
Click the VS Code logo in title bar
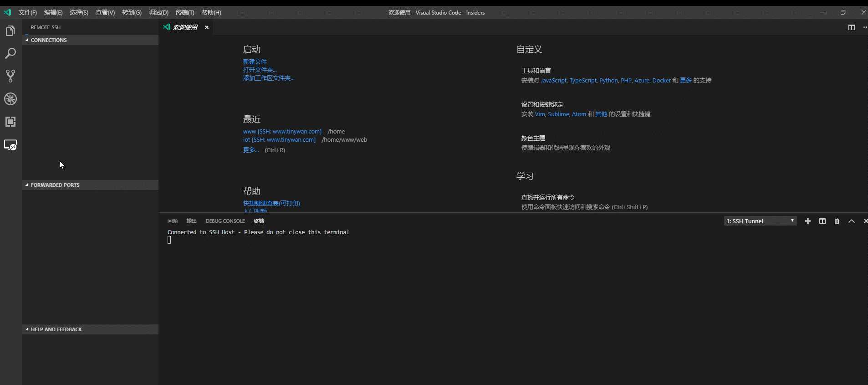pos(7,12)
